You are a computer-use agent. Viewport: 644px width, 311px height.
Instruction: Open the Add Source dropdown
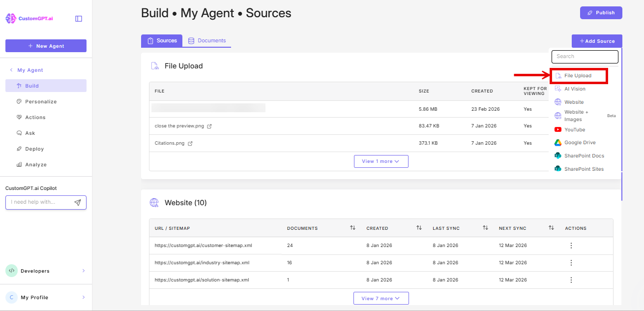click(x=597, y=41)
